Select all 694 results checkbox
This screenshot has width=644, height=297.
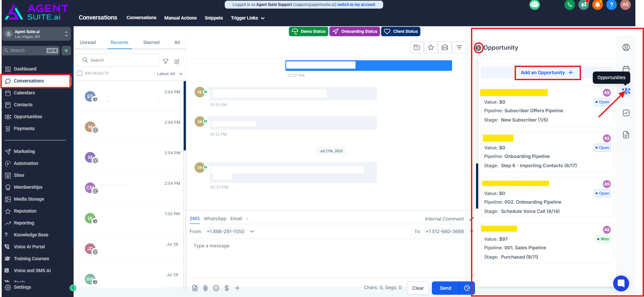[80, 73]
